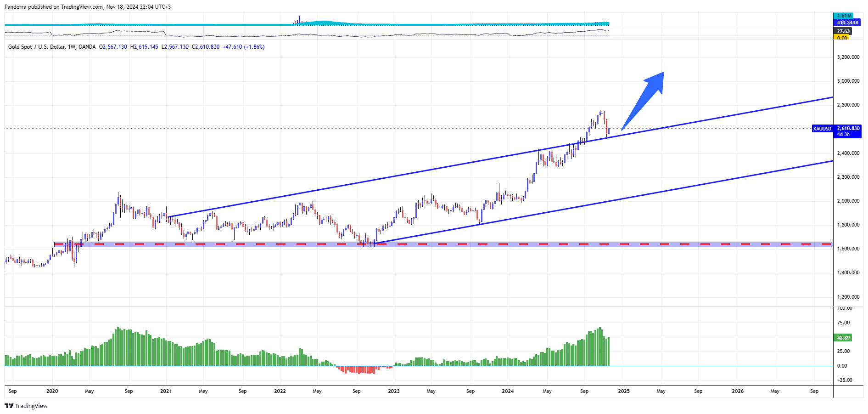
Task: Click the 2023 label on time axis
Action: [x=394, y=391]
